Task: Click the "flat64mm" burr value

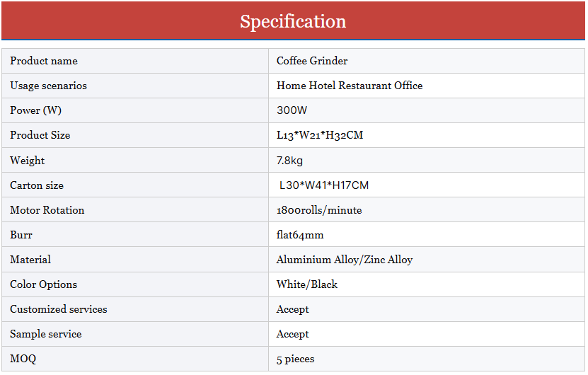Action: pos(300,235)
